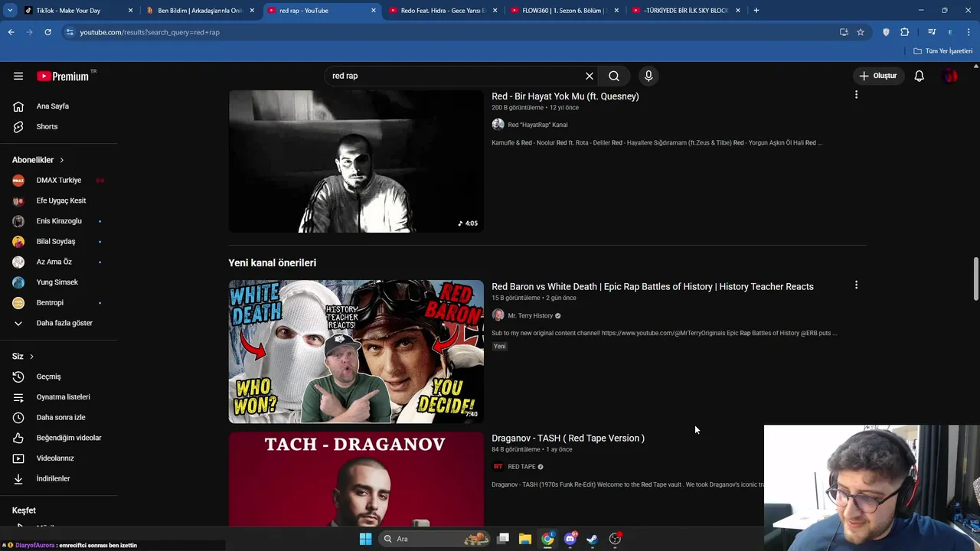Screen dimensions: 980x551
Task: Click the taskbar Ara search box
Action: click(435, 539)
